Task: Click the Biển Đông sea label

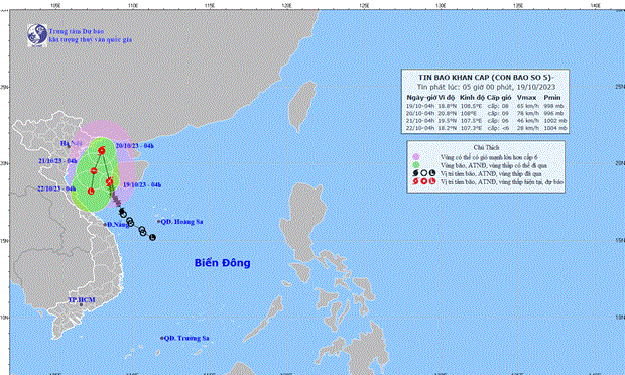Action: [x=222, y=263]
